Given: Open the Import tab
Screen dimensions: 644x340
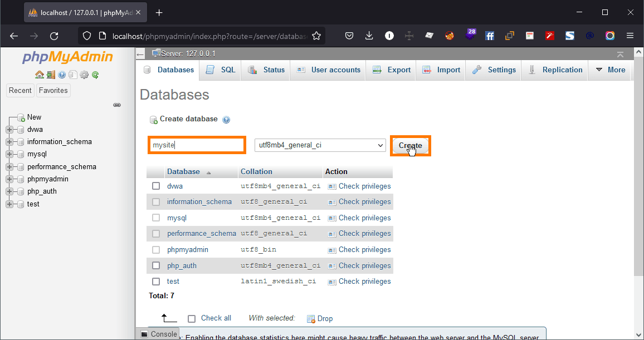Looking at the screenshot, I should [x=441, y=70].
